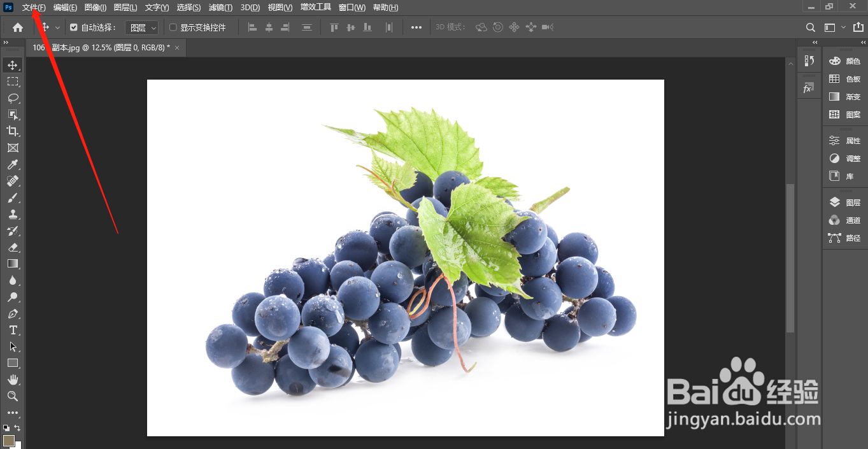Open the 通道 panel
Screen dimensions: 868x449
tap(844, 220)
